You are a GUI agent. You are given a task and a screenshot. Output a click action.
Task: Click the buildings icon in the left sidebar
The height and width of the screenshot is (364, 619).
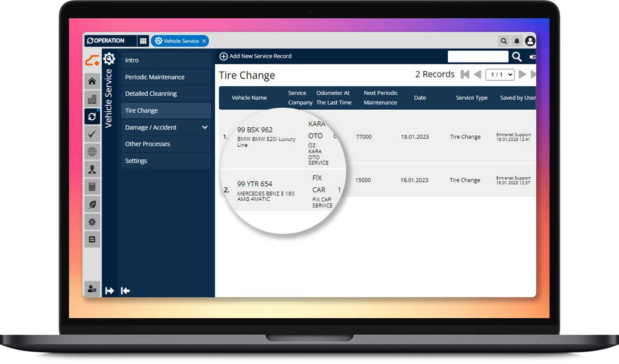(92, 99)
